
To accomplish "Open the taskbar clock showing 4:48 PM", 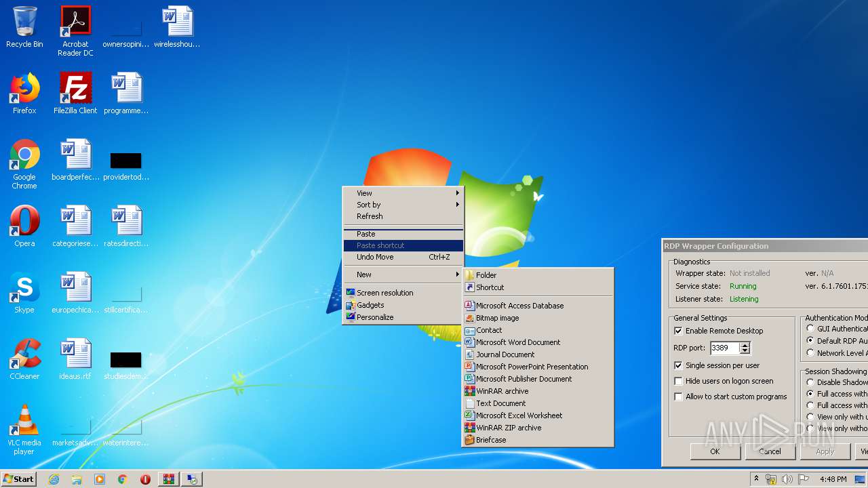I will pos(833,479).
